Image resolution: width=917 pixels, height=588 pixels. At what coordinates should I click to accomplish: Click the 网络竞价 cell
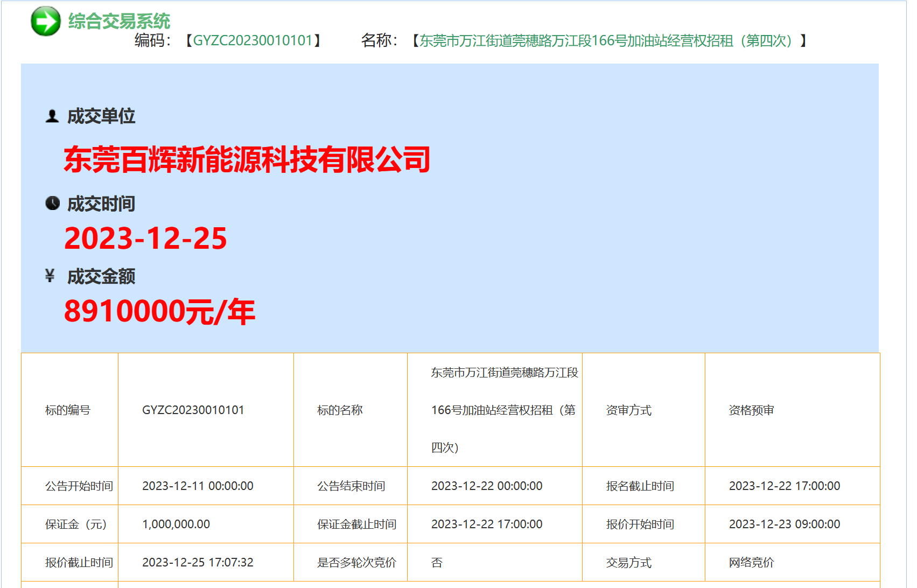(x=752, y=563)
